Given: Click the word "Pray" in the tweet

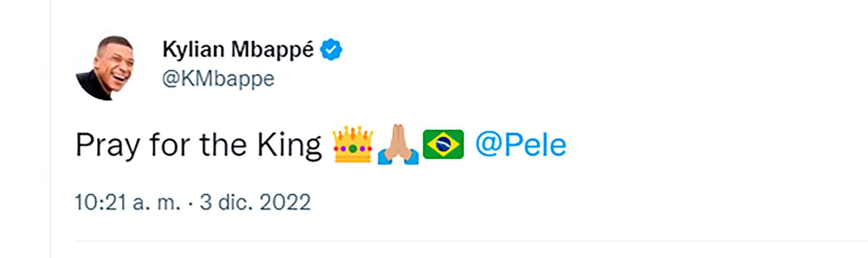Looking at the screenshot, I should coord(108,145).
